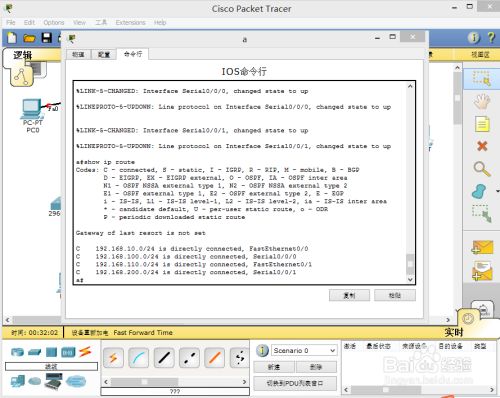
Task: Choose the Routers device category
Action: (17, 352)
